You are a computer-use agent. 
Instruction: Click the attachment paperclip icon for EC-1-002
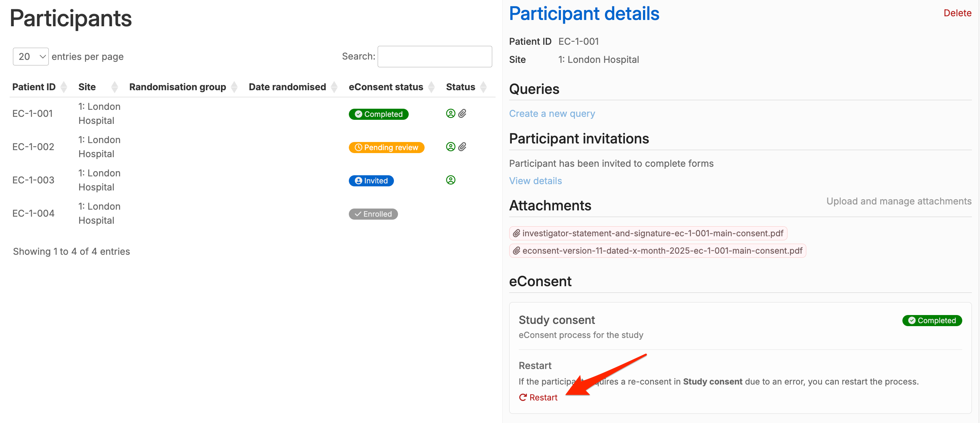pos(462,146)
